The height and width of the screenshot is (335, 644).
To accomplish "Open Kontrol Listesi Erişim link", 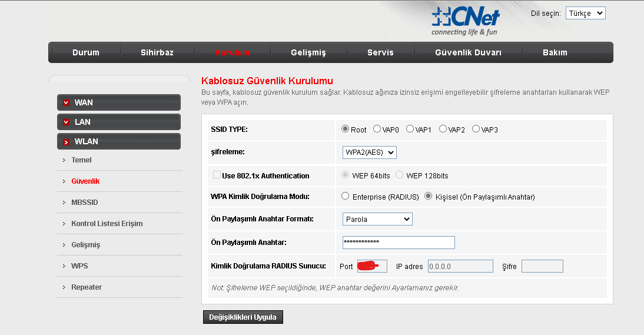I will click(107, 224).
